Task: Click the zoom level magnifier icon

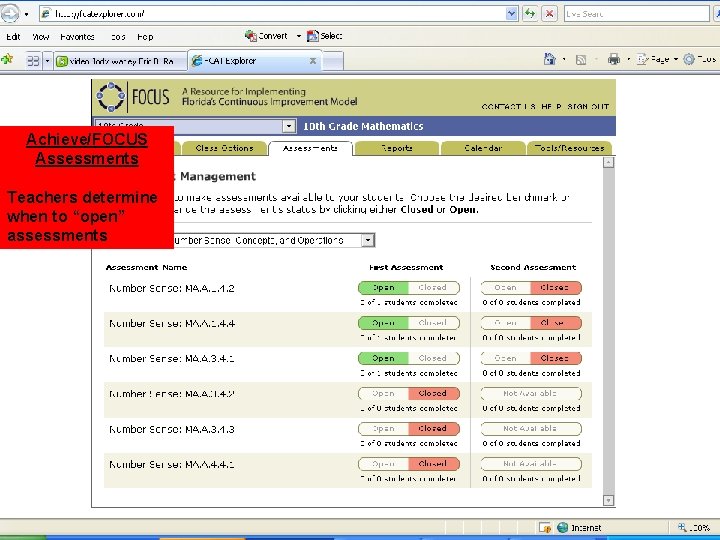Action: point(682,528)
